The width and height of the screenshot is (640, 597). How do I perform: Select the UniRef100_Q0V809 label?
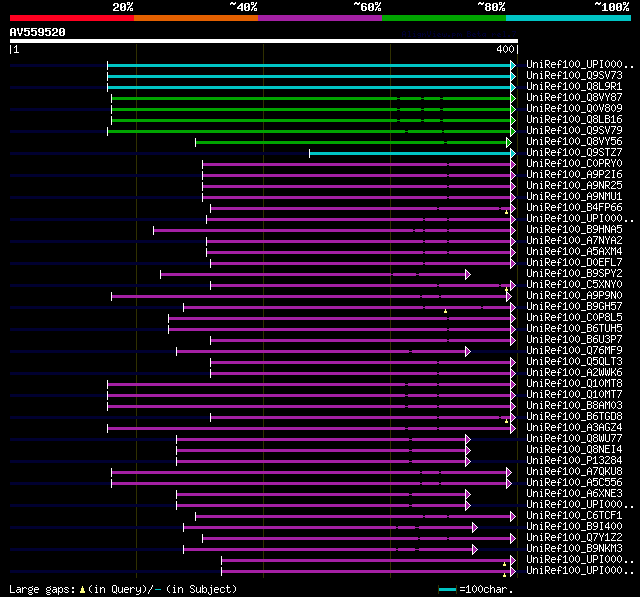tap(574, 109)
